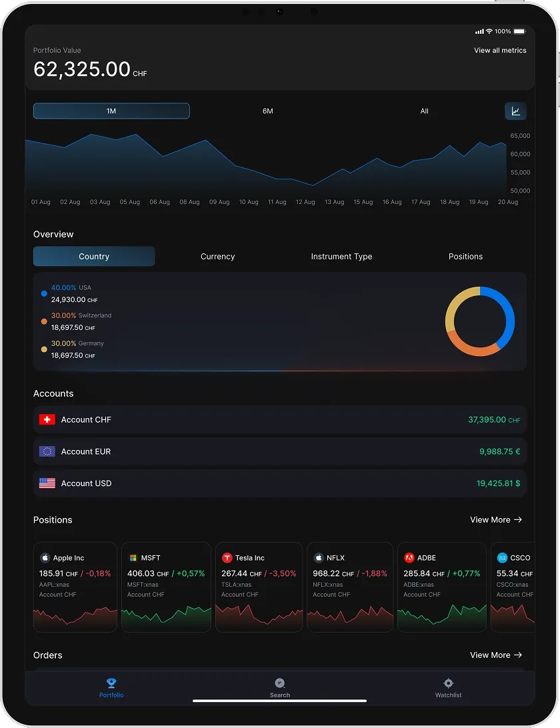The height and width of the screenshot is (728, 560).
Task: Open the Account USD details
Action: tap(280, 483)
